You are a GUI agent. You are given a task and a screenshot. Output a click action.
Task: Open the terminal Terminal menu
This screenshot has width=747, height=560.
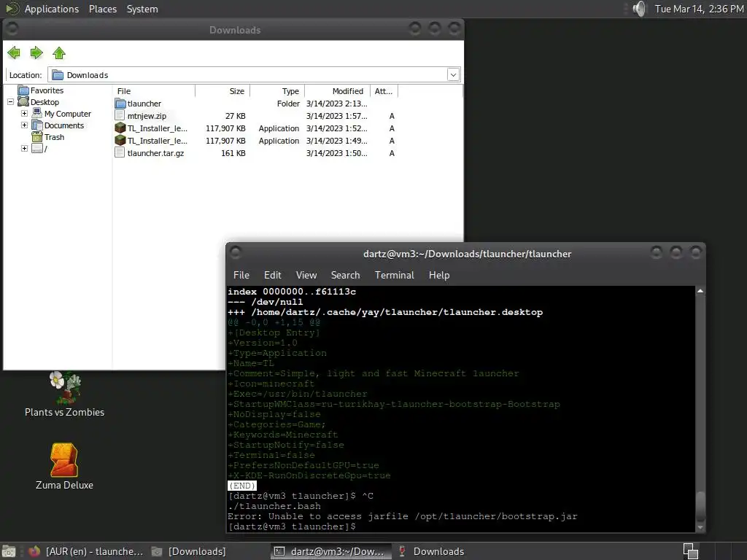click(x=395, y=275)
